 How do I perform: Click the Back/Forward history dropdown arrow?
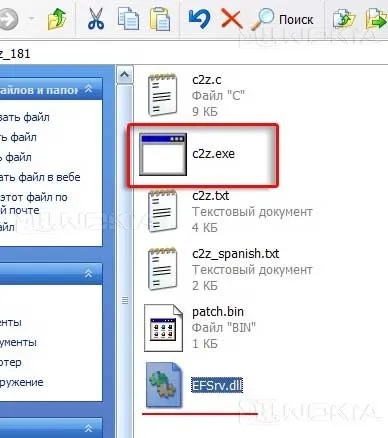pos(32,18)
